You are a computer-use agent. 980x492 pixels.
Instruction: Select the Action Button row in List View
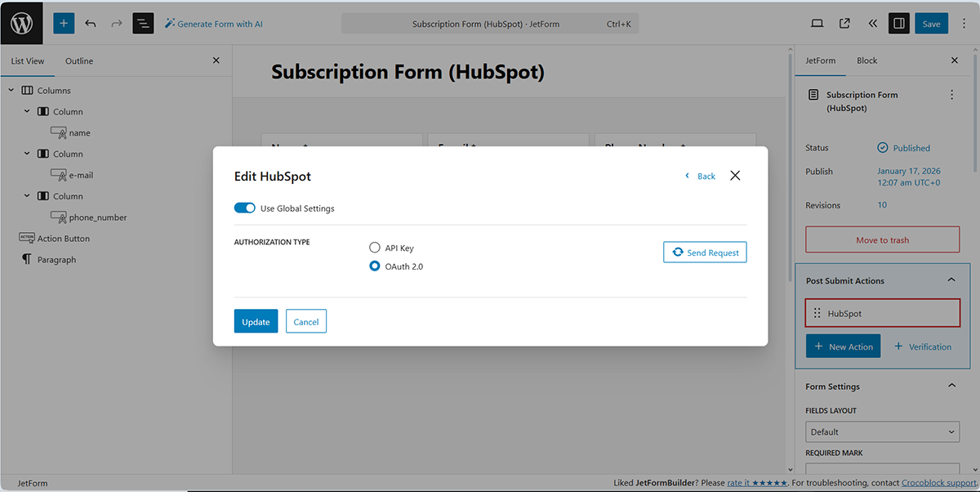pyautogui.click(x=116, y=239)
